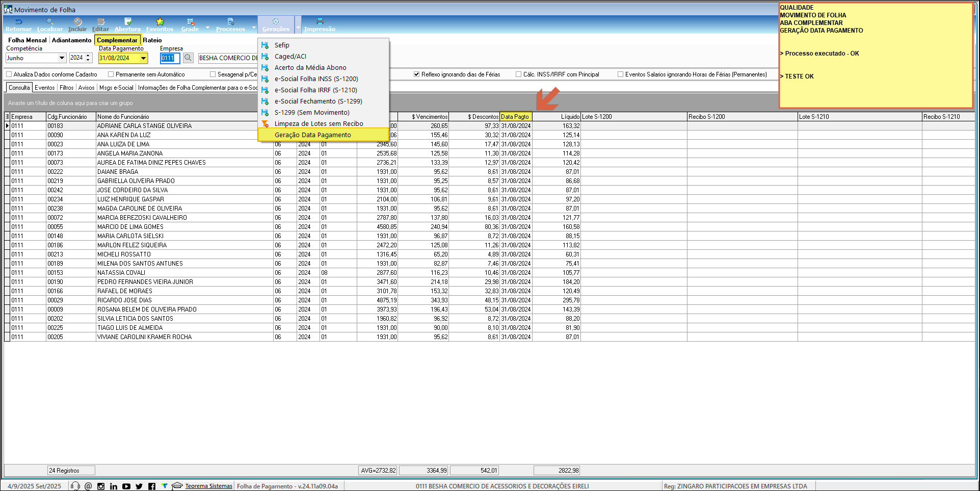The image size is (980, 491).
Task: Open the Eventos sub-tab
Action: 45,88
